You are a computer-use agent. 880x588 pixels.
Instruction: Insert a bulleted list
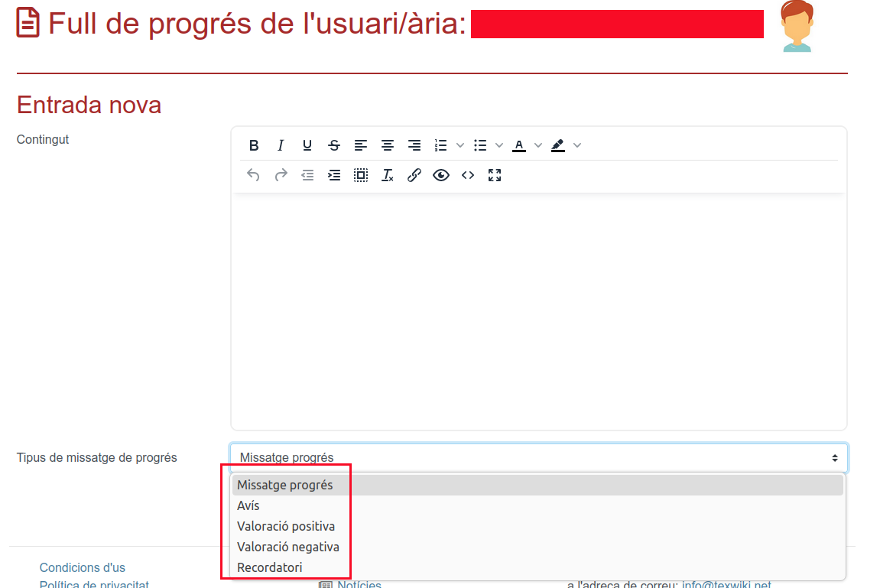tap(480, 145)
